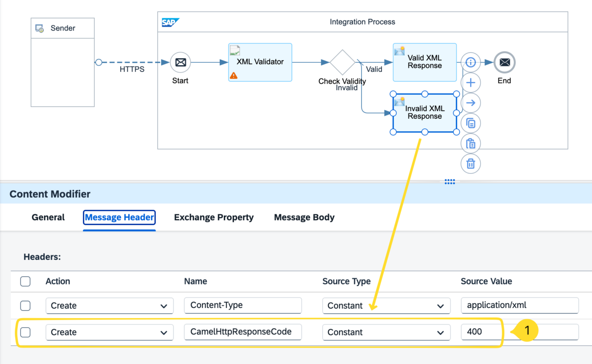
Task: Open the information icon beside the step
Action: pyautogui.click(x=471, y=62)
